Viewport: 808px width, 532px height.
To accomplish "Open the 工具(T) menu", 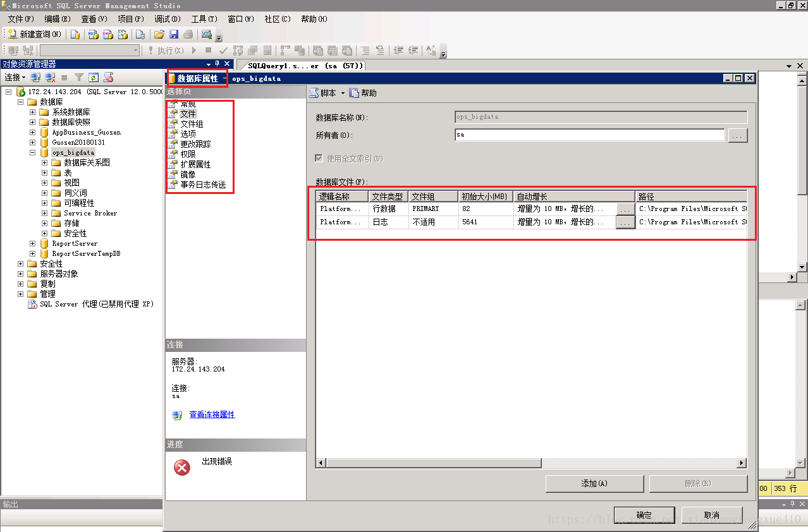I will pyautogui.click(x=204, y=19).
